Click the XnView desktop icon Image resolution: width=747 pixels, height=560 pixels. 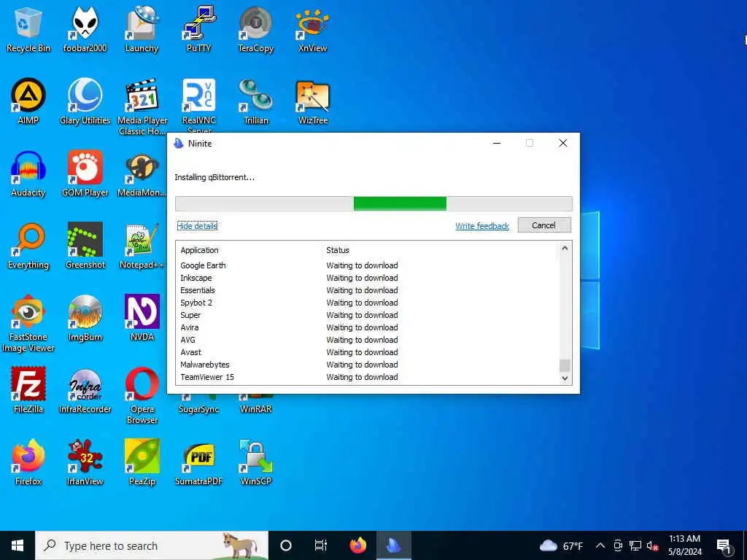[312, 29]
